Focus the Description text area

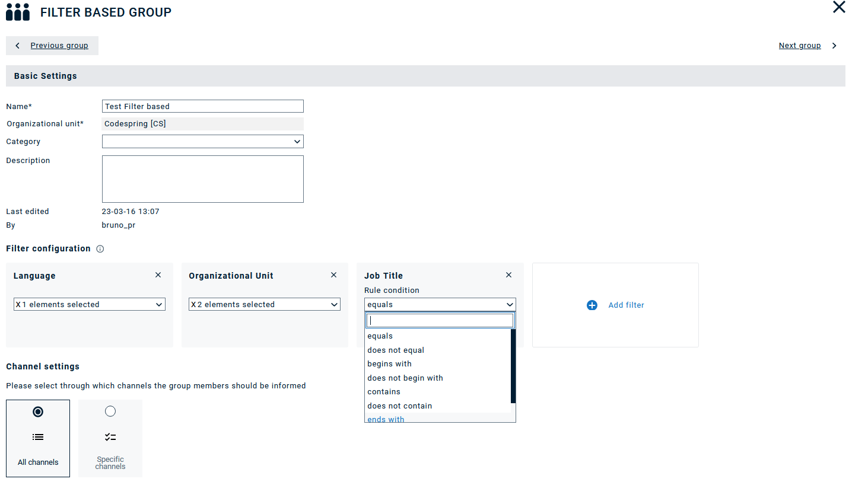203,179
